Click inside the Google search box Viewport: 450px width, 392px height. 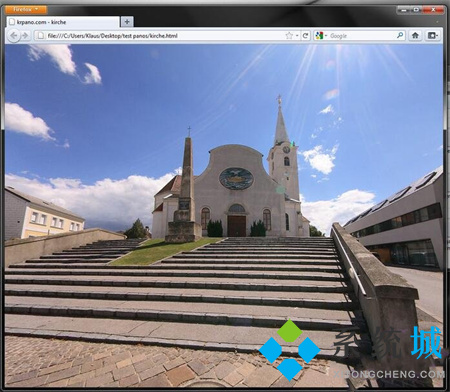click(x=362, y=36)
